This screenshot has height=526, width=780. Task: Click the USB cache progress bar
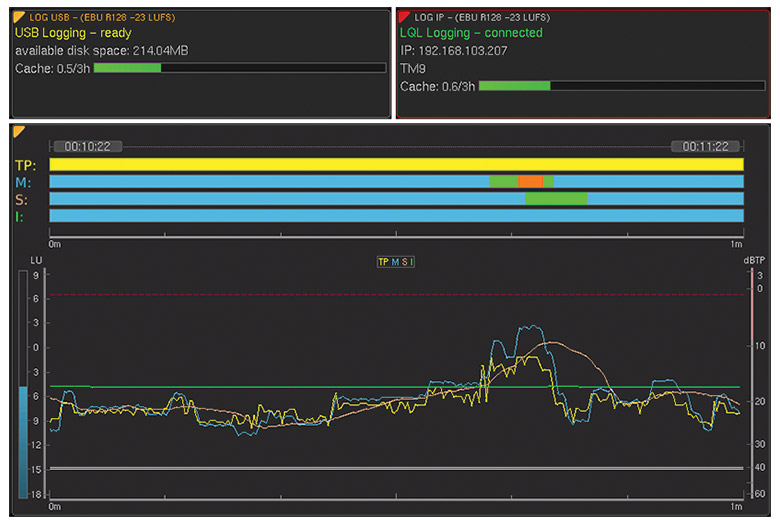pyautogui.click(x=239, y=68)
